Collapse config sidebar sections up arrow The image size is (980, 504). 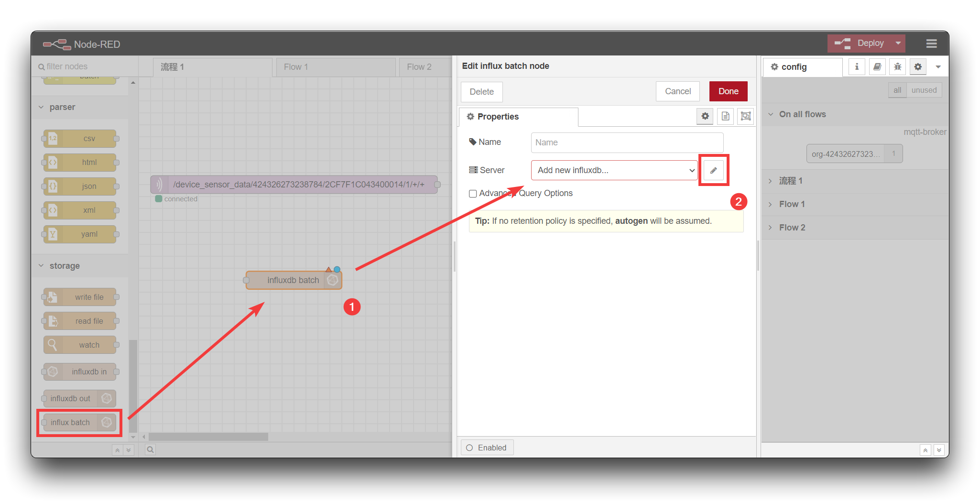[x=926, y=450]
